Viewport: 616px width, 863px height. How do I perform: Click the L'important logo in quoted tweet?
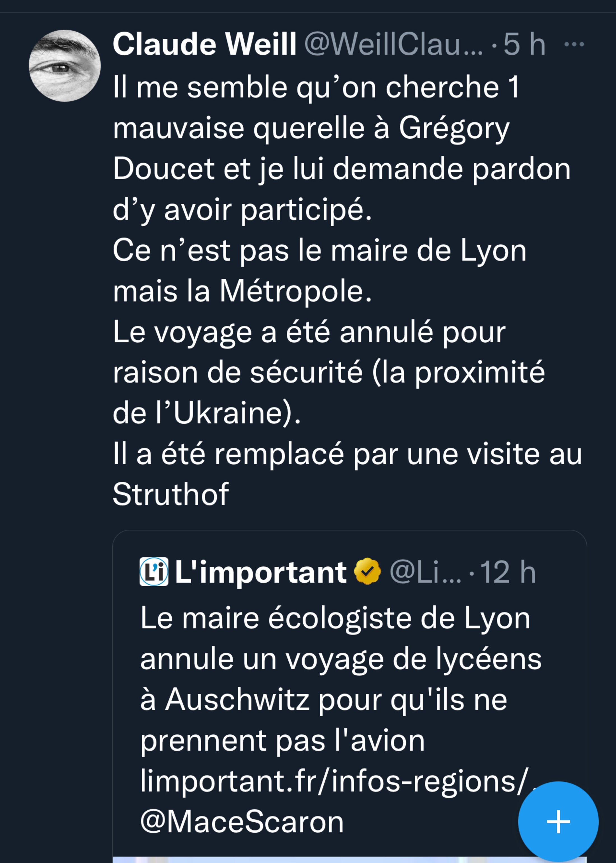[x=154, y=571]
